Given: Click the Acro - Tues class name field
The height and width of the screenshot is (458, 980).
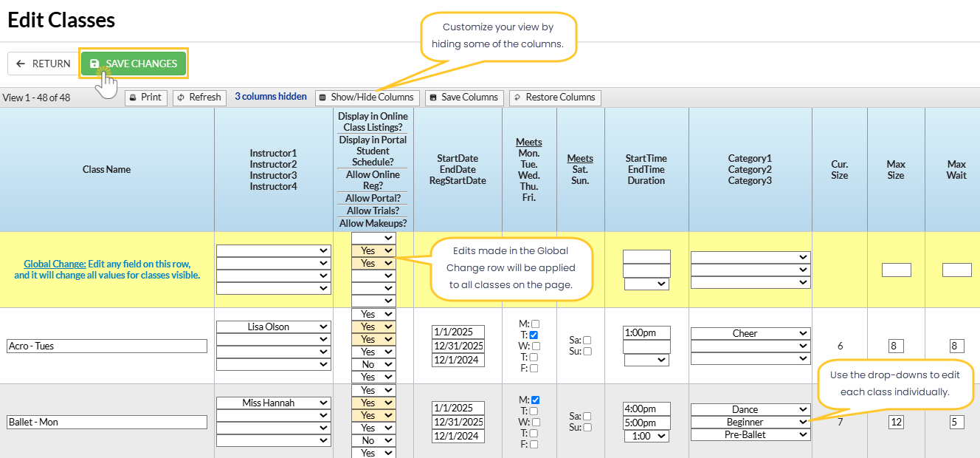Looking at the screenshot, I should [x=107, y=346].
